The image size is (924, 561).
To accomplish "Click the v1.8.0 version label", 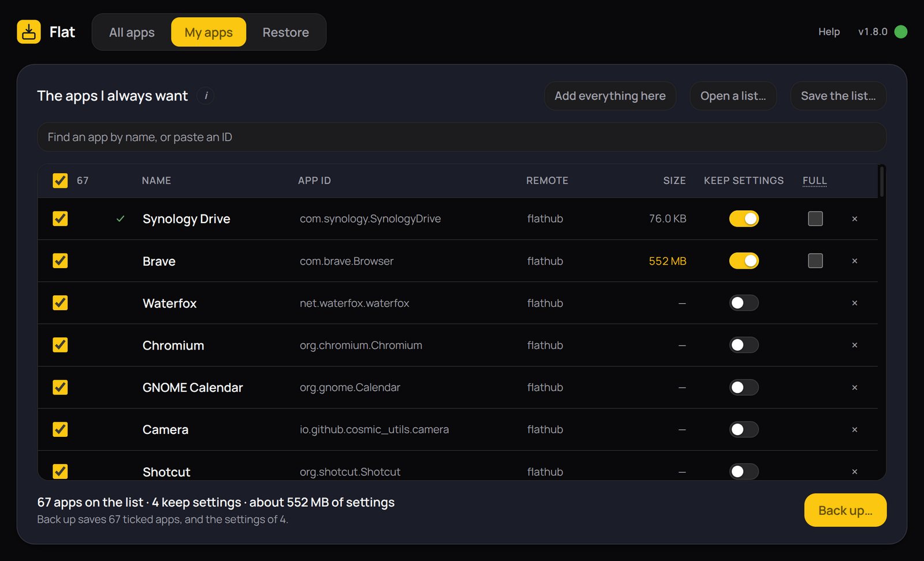I will (x=873, y=32).
